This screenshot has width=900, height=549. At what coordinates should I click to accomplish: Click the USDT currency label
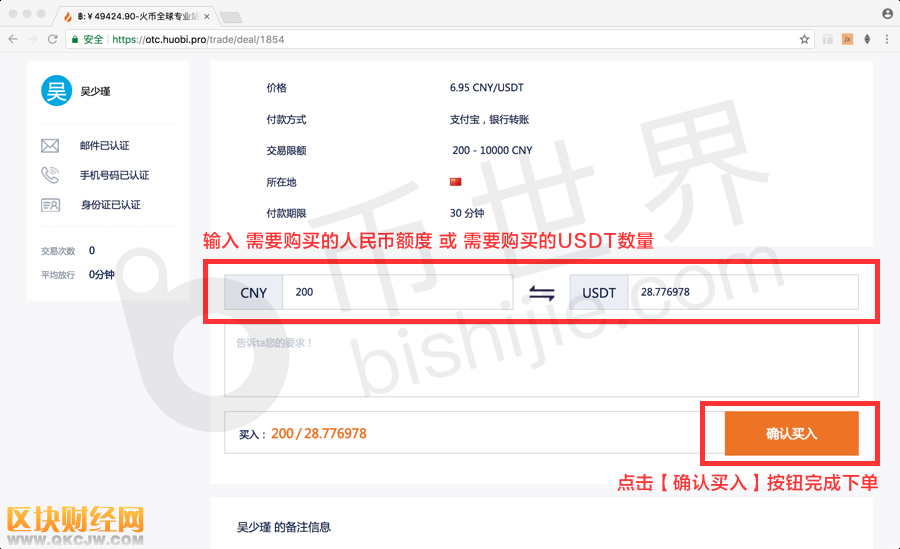pyautogui.click(x=599, y=292)
